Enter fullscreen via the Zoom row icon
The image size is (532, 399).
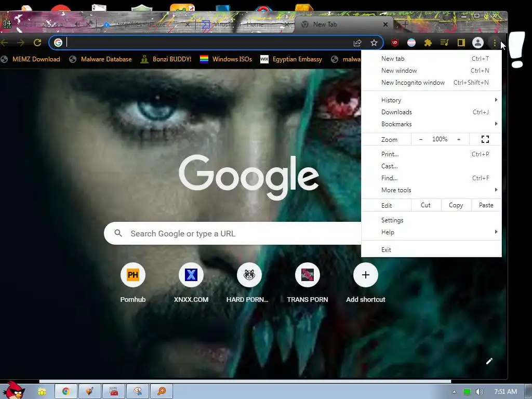click(485, 139)
